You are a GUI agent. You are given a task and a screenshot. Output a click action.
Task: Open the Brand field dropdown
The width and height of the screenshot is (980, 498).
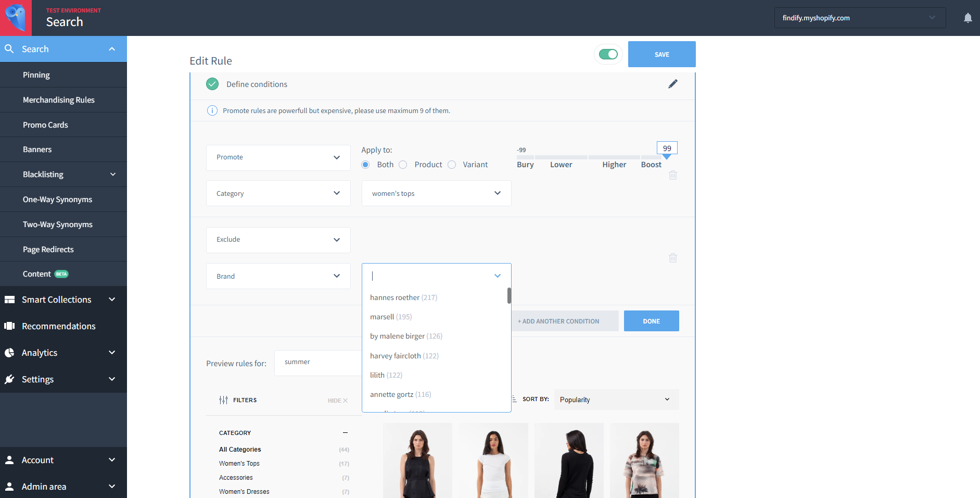278,276
